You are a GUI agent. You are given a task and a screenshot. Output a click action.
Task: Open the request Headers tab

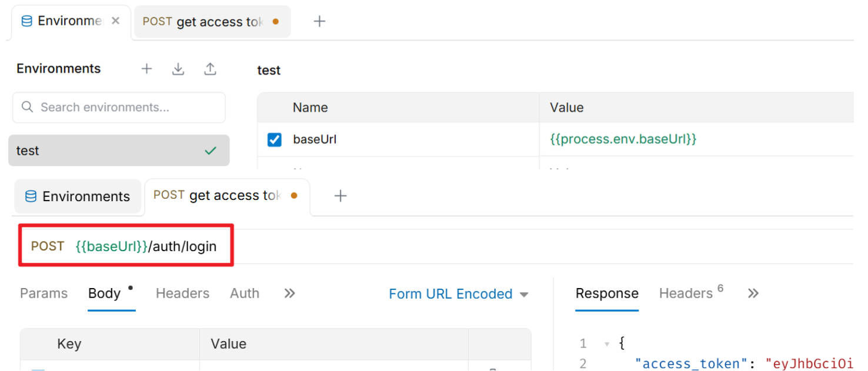click(182, 293)
